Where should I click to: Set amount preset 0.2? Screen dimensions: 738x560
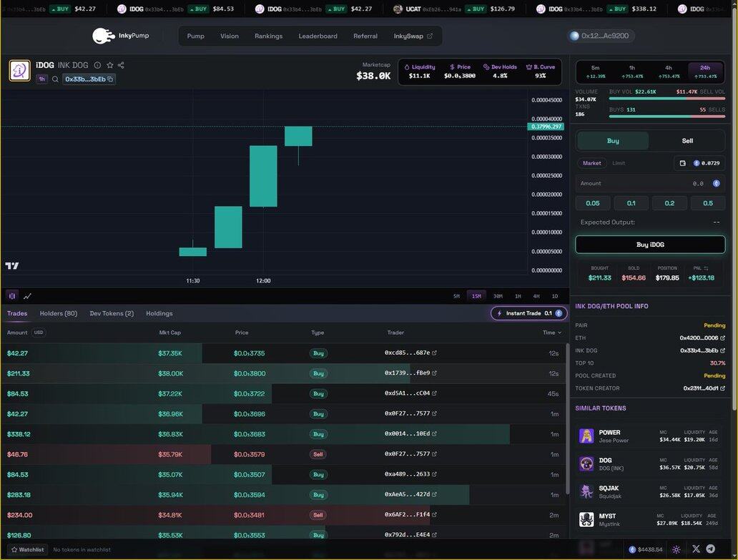[x=669, y=203]
